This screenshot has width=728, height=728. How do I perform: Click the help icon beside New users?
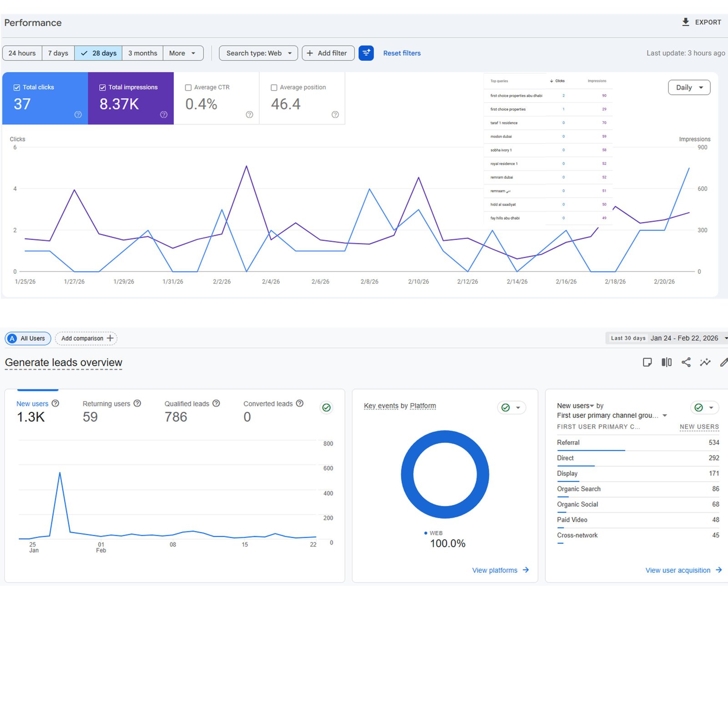coord(56,404)
